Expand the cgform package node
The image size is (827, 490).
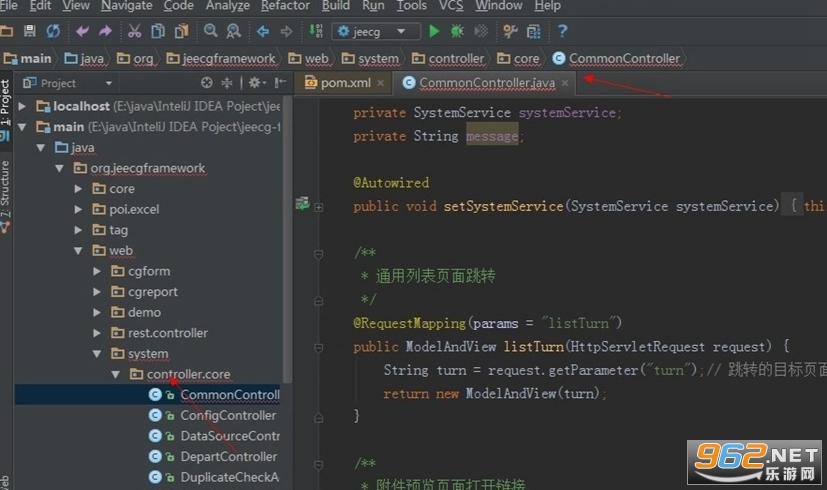click(x=97, y=271)
